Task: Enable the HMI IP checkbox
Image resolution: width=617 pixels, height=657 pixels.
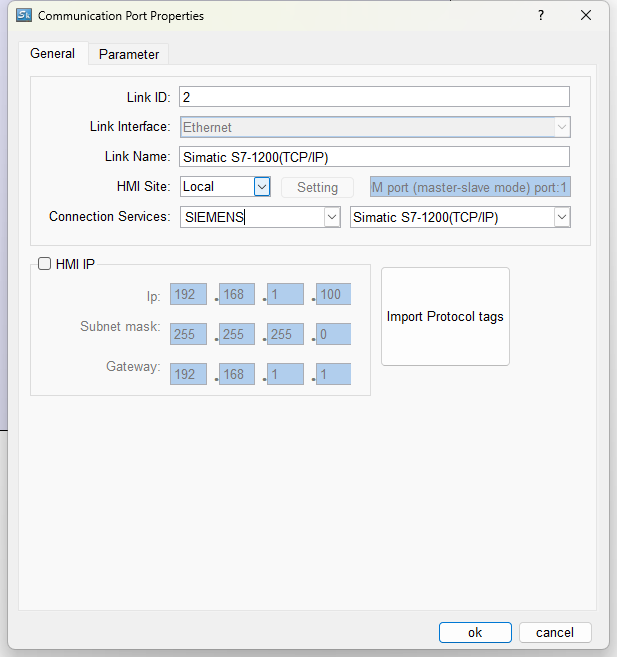Action: [44, 264]
